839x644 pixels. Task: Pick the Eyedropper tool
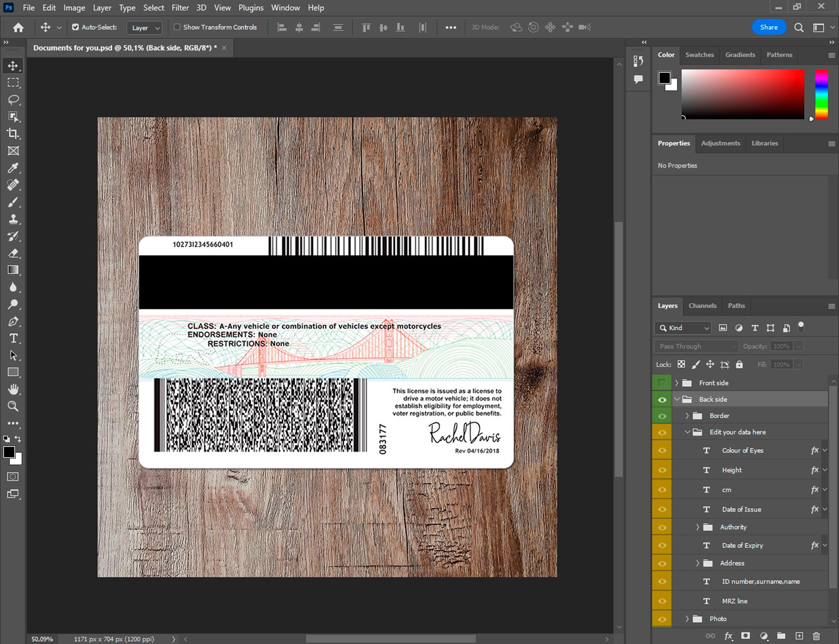(13, 168)
